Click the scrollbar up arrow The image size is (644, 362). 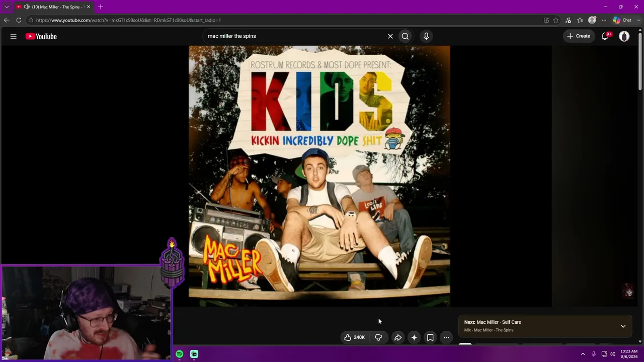click(x=640, y=29)
